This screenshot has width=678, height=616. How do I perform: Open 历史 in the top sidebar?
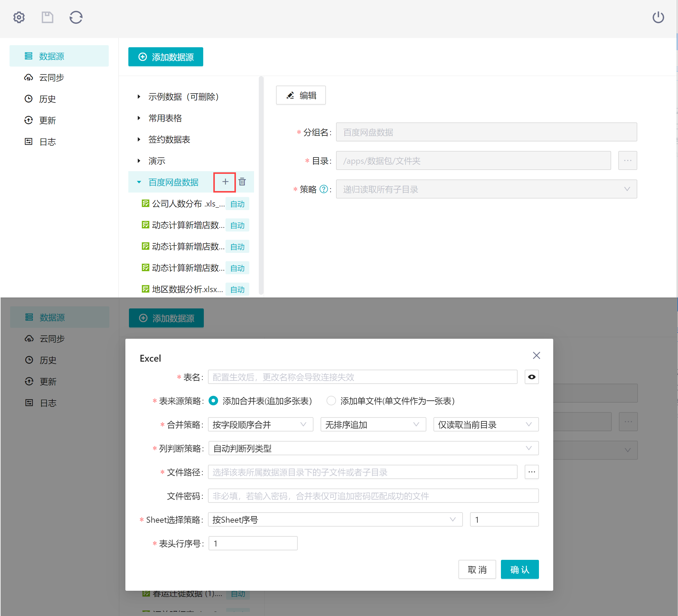[48, 99]
